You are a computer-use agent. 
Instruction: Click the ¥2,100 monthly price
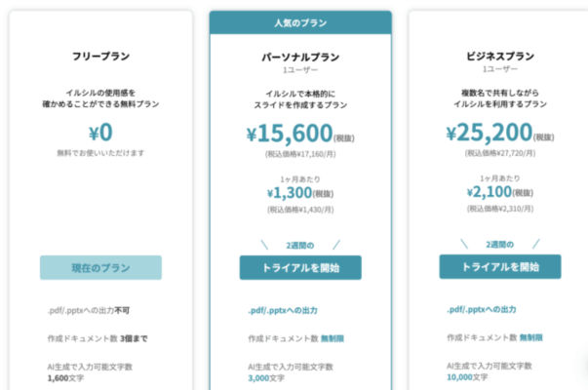[x=492, y=192]
